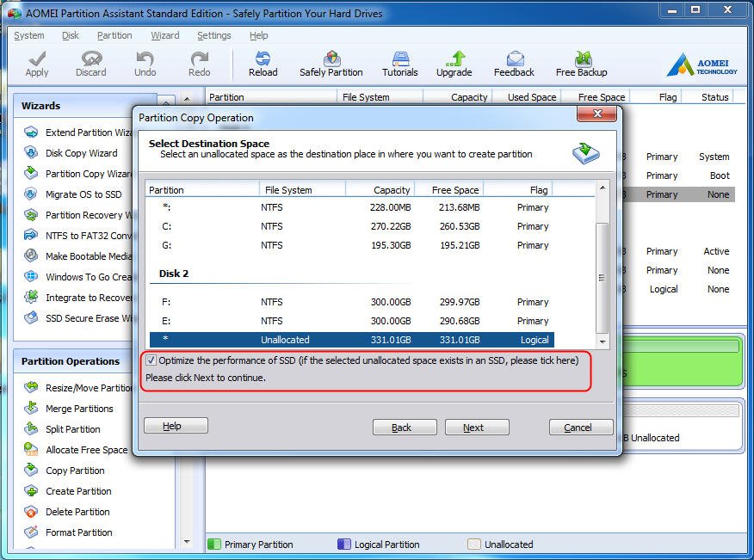
Task: Open SSD Secure Erase Wizard
Action: tap(78, 318)
